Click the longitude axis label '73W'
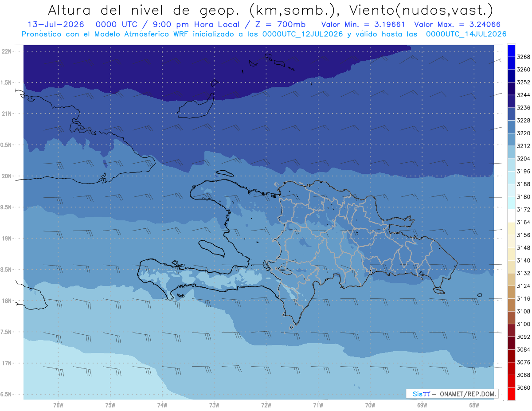This screenshot has width=532, height=411. [214, 405]
